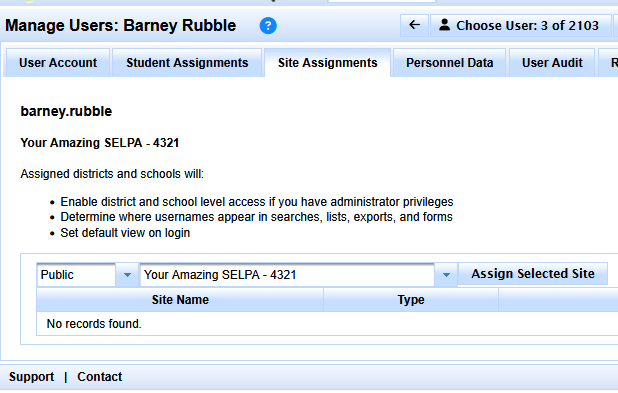Image resolution: width=618 pixels, height=393 pixels.
Task: Open the blue help question mark icon
Action: tap(268, 26)
